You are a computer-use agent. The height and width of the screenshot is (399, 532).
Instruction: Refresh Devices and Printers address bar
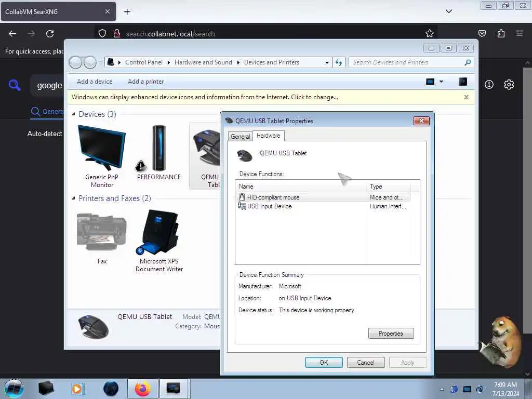(x=339, y=62)
